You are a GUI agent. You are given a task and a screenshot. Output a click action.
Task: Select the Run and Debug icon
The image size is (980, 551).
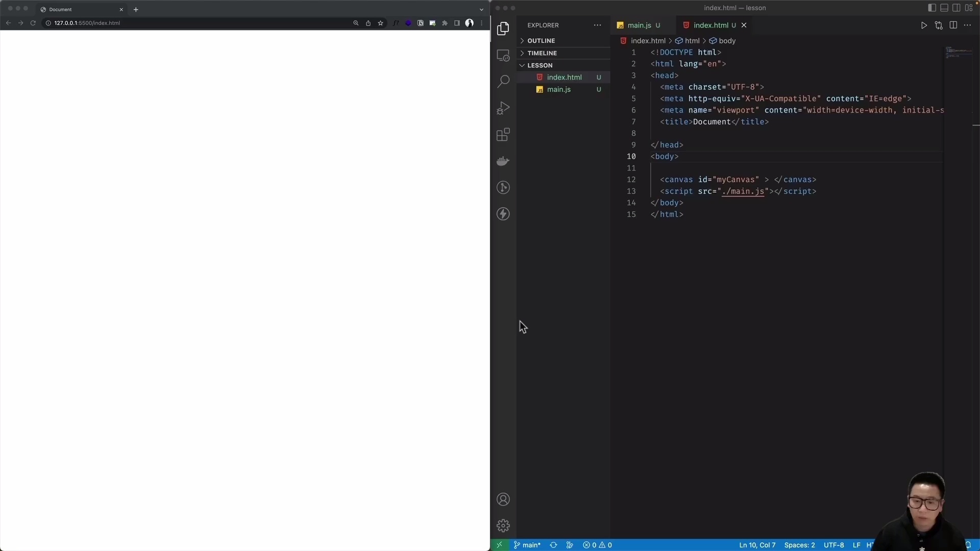point(503,108)
